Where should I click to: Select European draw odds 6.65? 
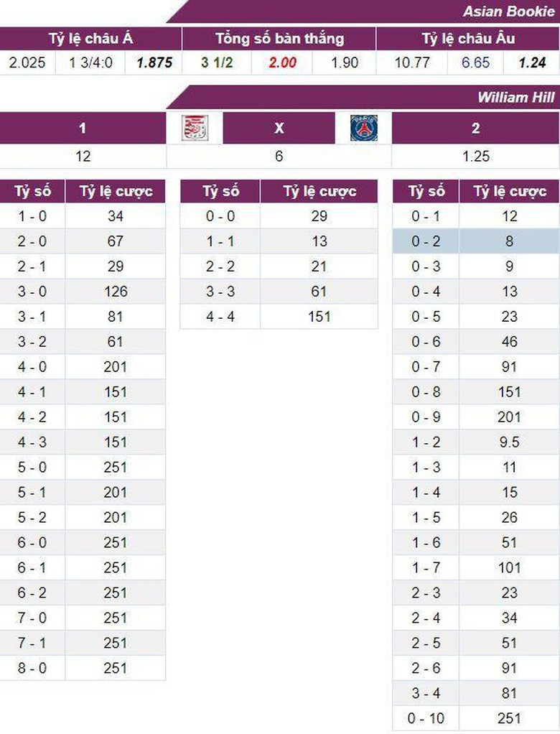click(x=475, y=62)
